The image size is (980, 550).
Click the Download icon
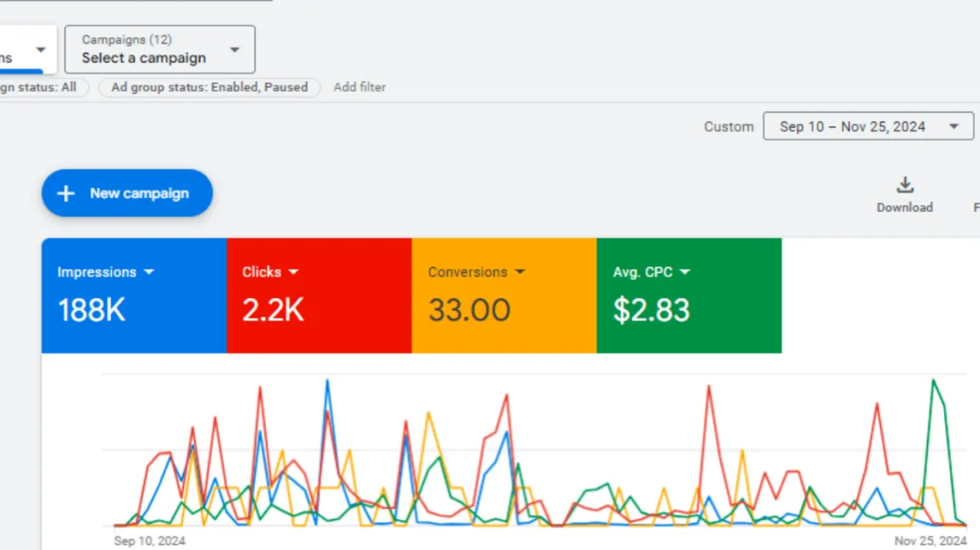point(904,185)
